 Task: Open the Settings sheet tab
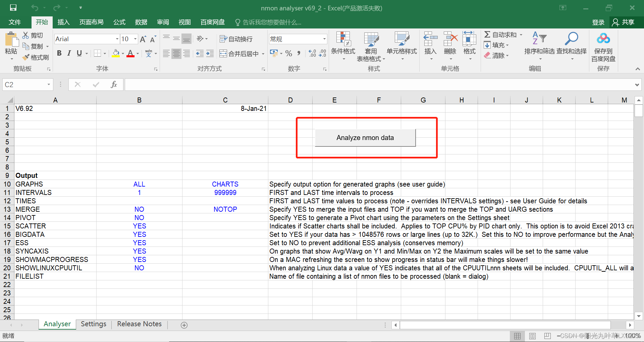[x=94, y=324]
